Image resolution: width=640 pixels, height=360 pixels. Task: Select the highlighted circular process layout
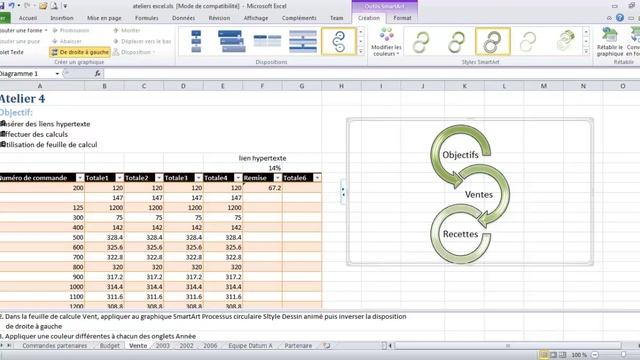[x=338, y=42]
